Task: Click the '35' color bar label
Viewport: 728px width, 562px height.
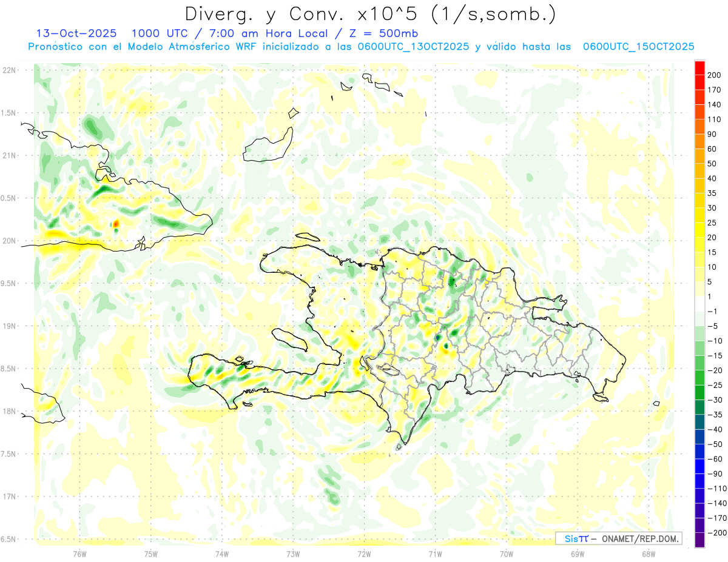Action: (x=713, y=193)
